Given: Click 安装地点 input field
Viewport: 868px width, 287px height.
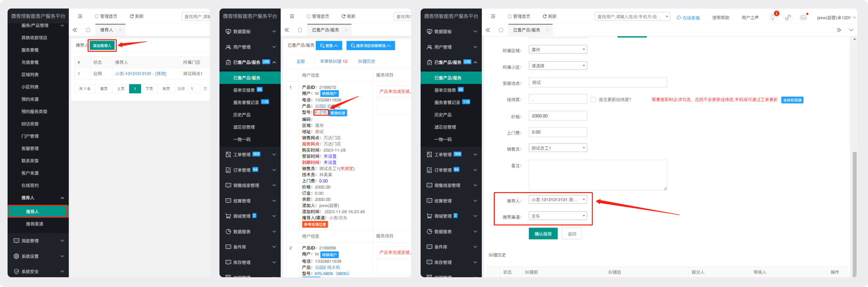Looking at the screenshot, I should [x=598, y=82].
